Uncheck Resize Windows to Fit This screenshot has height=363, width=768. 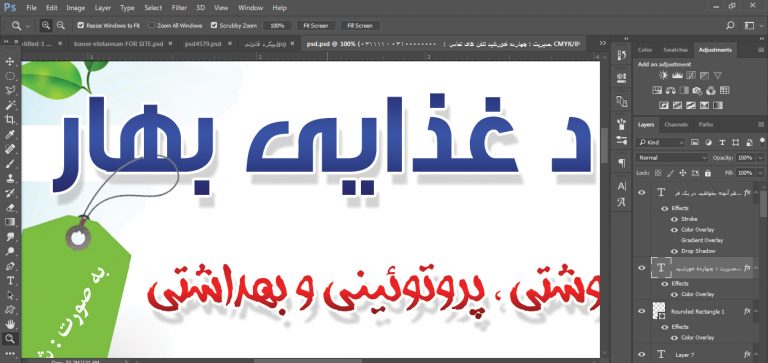[81, 25]
